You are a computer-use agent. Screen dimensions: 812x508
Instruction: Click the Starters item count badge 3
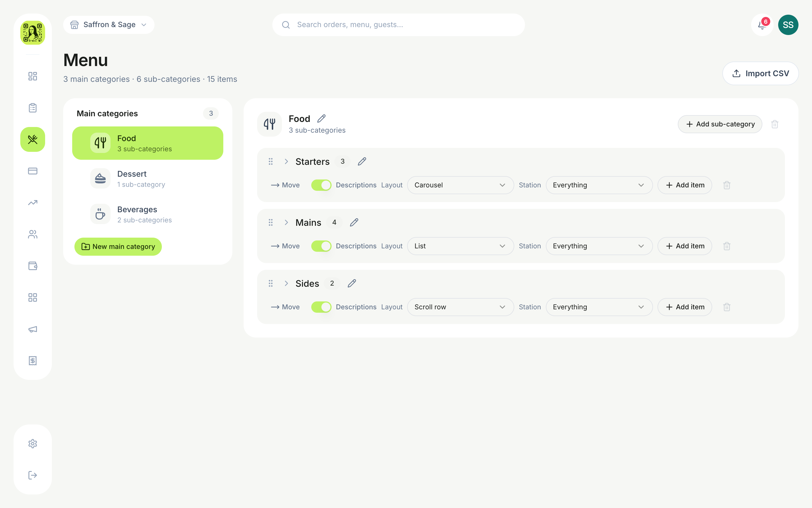(343, 162)
